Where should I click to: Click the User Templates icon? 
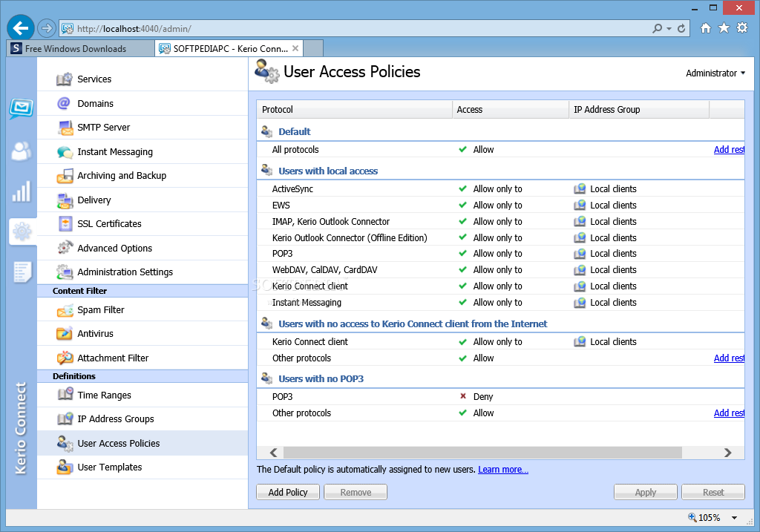tap(65, 467)
